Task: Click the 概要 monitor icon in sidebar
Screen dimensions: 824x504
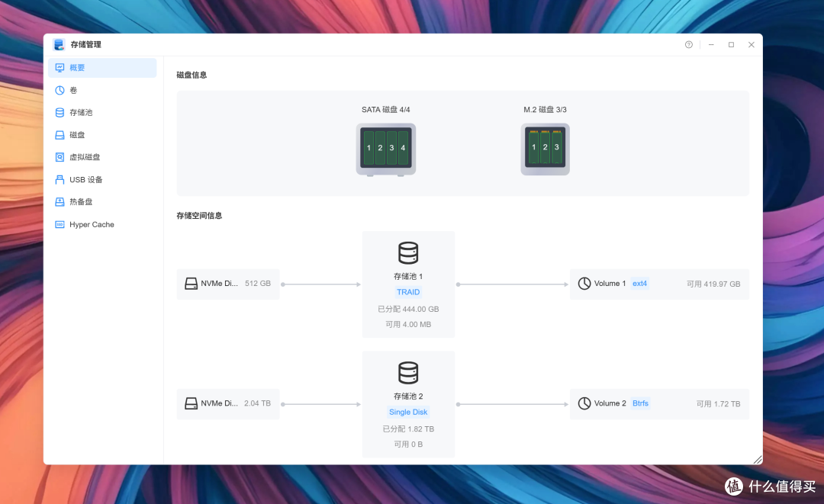Action: (x=60, y=68)
